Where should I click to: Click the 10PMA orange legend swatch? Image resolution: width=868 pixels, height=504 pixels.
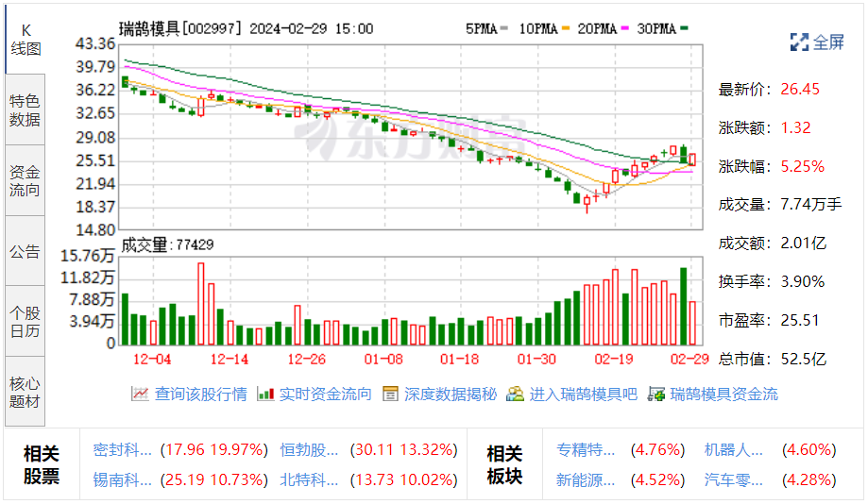pyautogui.click(x=565, y=28)
